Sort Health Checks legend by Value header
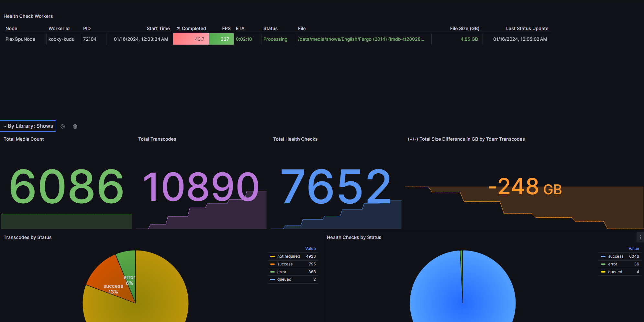The image size is (644, 322). pyautogui.click(x=634, y=249)
